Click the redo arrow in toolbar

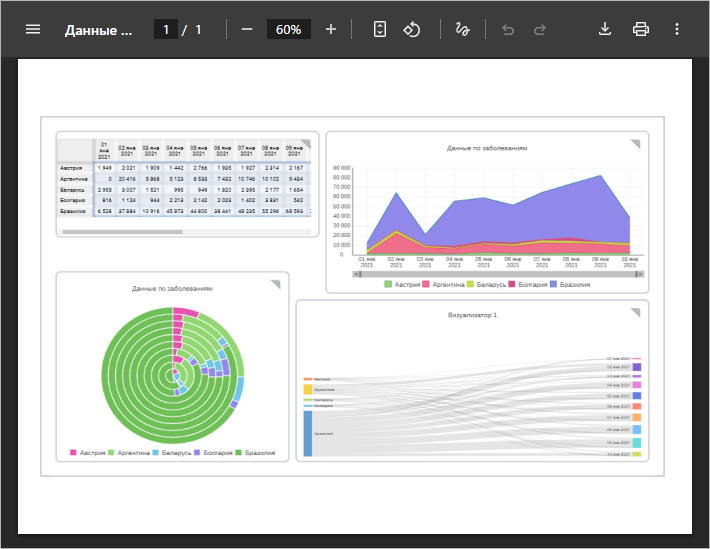(540, 29)
